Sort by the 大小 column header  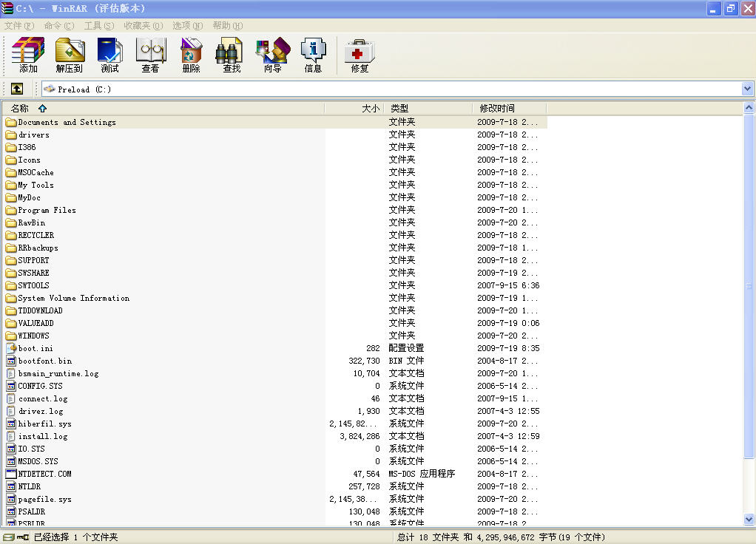pyautogui.click(x=354, y=109)
